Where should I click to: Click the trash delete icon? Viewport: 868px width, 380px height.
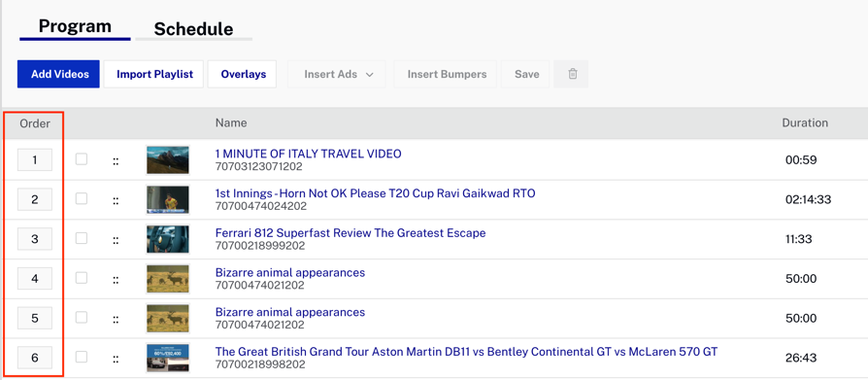point(573,74)
